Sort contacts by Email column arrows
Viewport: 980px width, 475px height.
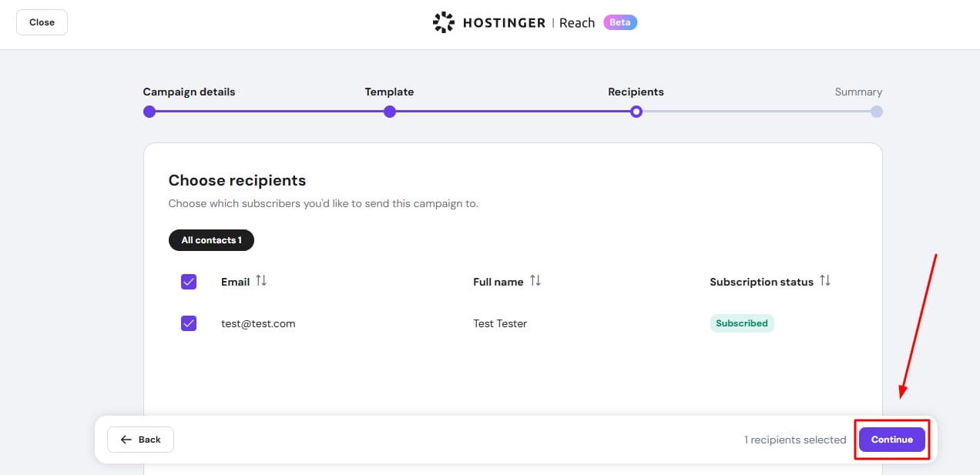pos(261,281)
